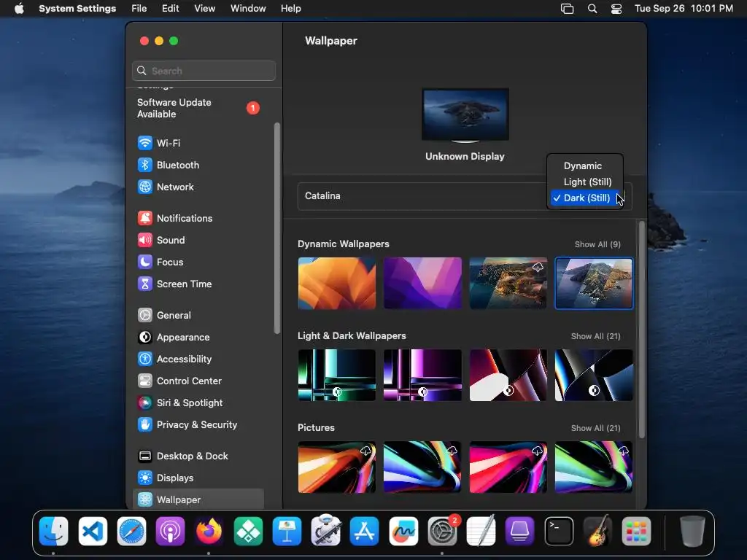747x560 pixels.
Task: Open the File menu
Action: (x=139, y=9)
